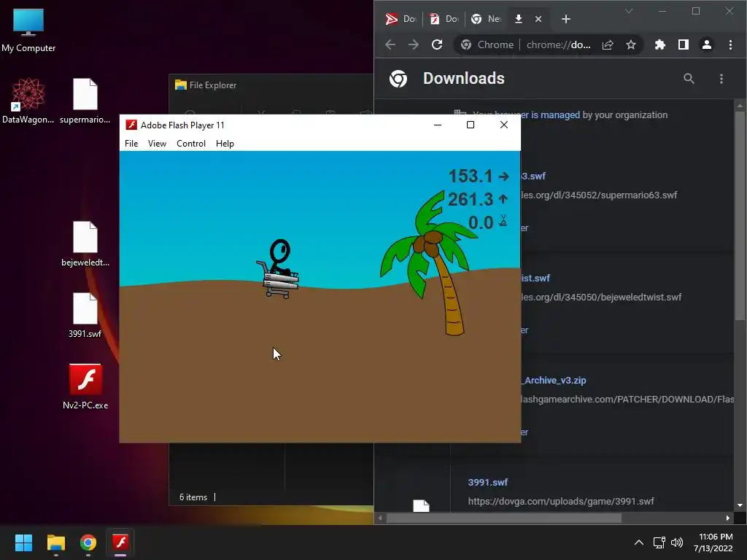Click Chrome's horizontal scrollbar thumb

(503, 518)
